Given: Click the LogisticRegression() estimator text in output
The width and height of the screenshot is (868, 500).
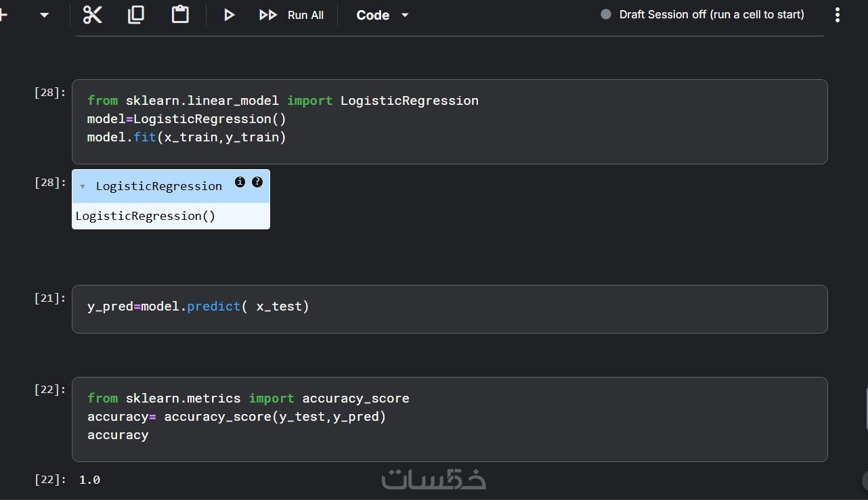Looking at the screenshot, I should (x=146, y=216).
